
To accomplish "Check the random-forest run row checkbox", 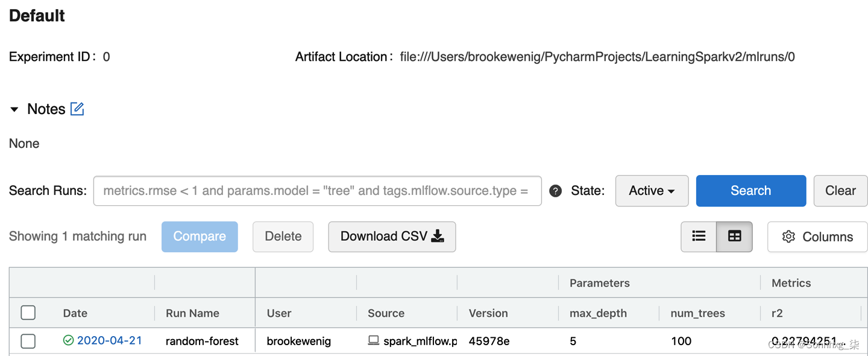I will point(28,341).
